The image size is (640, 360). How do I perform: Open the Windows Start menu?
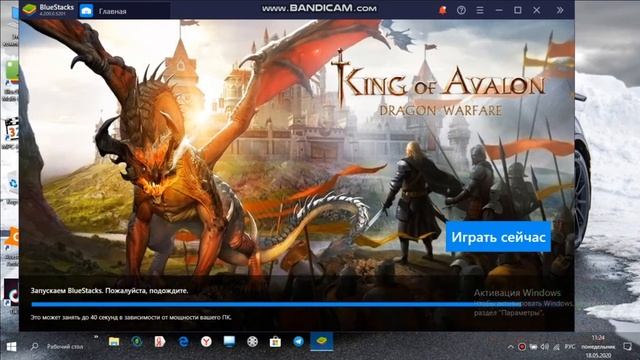click(11, 347)
